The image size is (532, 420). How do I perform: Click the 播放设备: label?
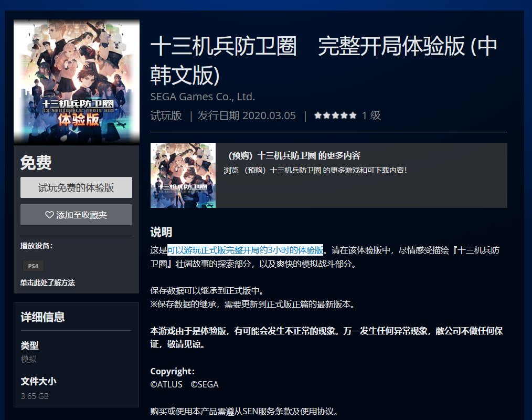click(36, 246)
